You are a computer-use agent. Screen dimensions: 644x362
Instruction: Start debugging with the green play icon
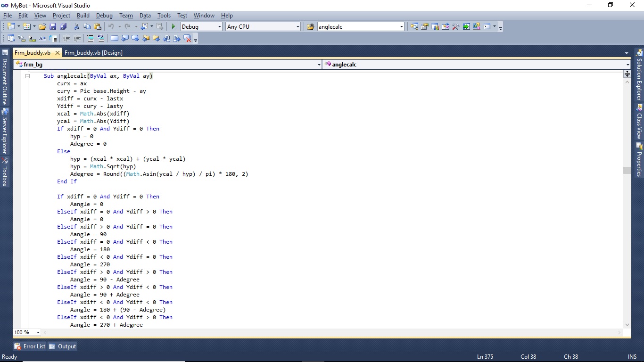coord(173,26)
